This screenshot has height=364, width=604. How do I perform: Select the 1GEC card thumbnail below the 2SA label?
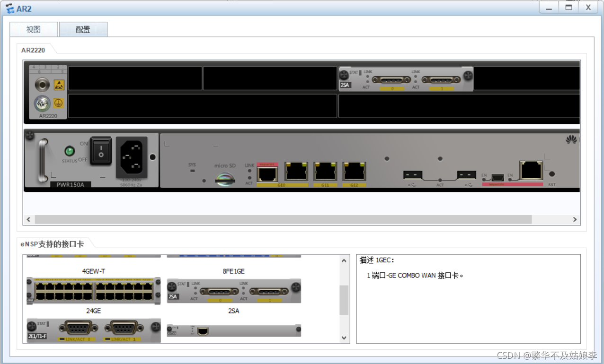coord(234,331)
